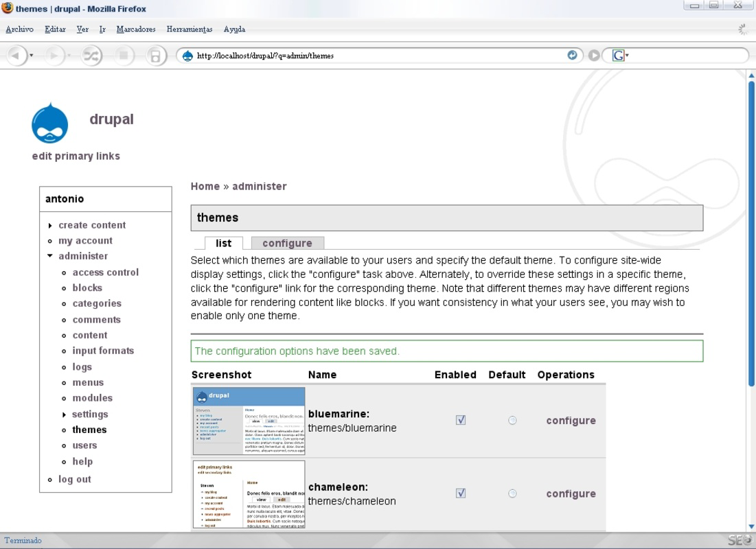
Task: Open the Forward button history dropdown arrow
Action: (69, 56)
